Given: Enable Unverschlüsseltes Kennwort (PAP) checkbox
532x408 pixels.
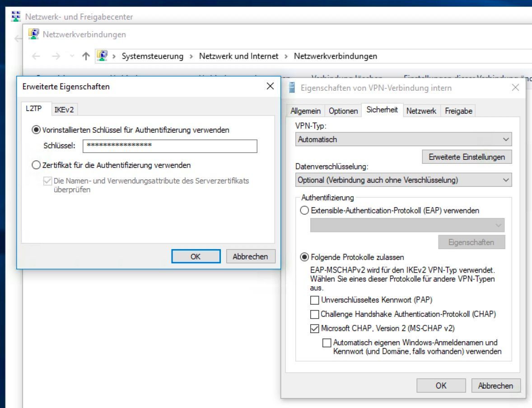Looking at the screenshot, I should (314, 300).
